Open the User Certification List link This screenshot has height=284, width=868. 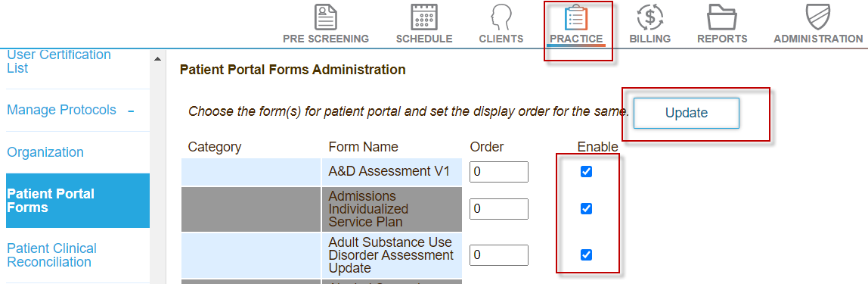[x=59, y=61]
